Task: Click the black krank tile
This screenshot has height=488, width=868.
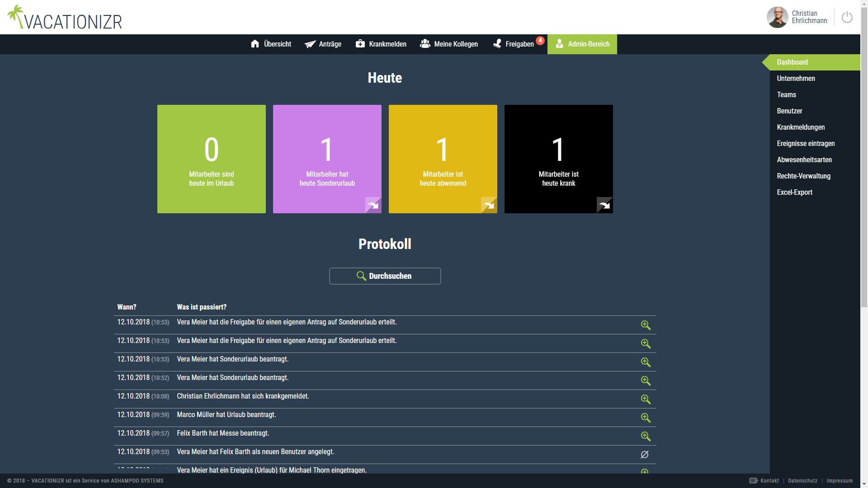Action: (x=559, y=159)
